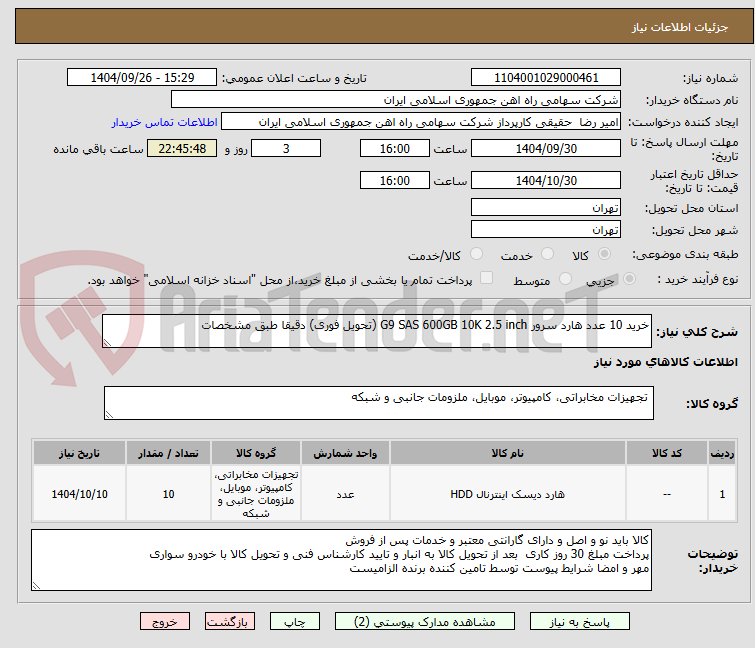Screen dimensions: 755x648
Task: Click the گروه کالا table column header
Action: point(256,453)
